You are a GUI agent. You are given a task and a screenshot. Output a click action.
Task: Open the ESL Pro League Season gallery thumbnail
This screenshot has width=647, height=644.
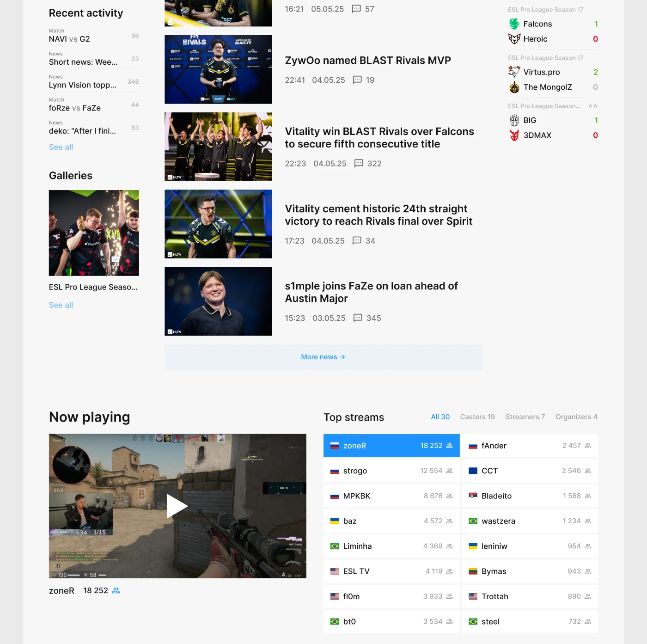tap(94, 233)
